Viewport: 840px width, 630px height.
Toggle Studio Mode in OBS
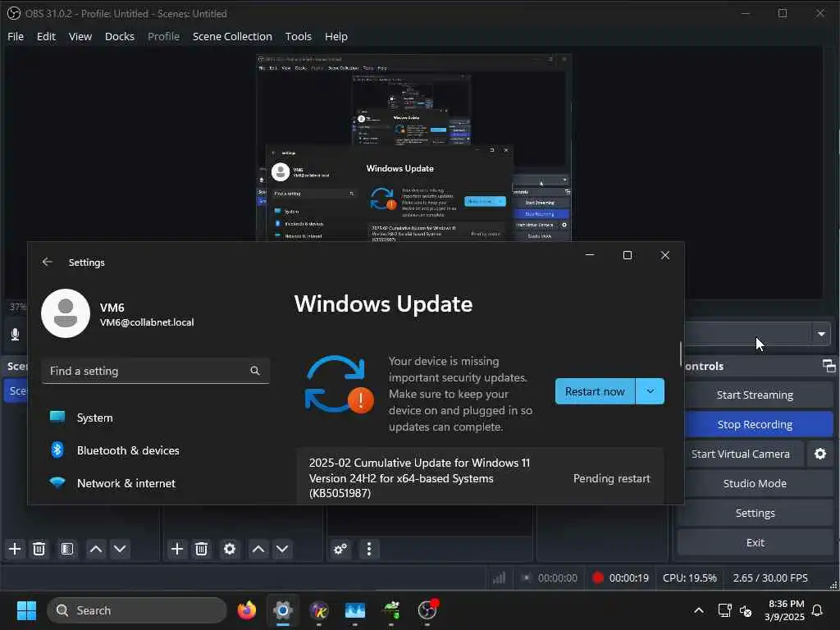tap(755, 483)
